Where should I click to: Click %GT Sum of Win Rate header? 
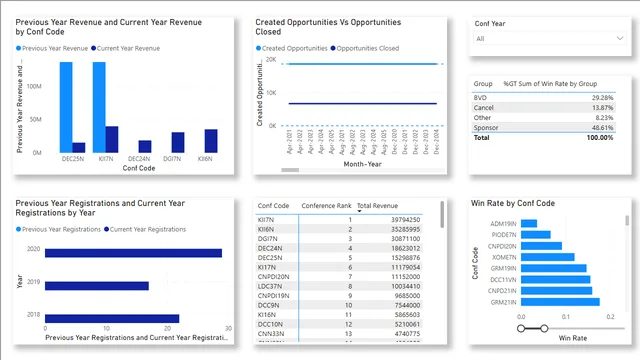click(x=550, y=84)
